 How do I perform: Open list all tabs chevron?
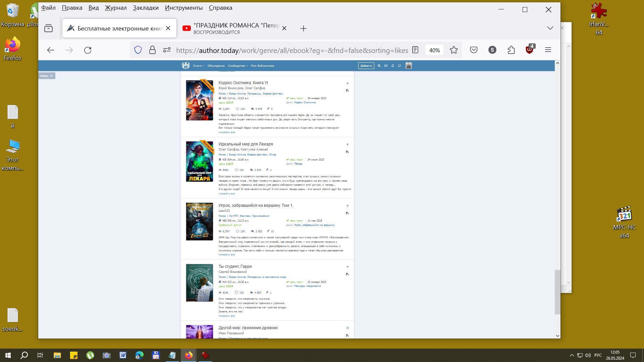click(550, 28)
